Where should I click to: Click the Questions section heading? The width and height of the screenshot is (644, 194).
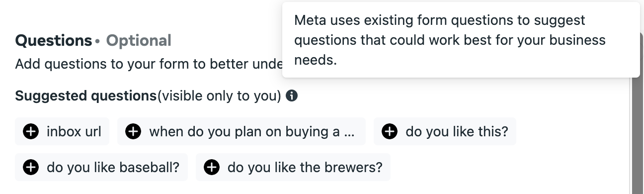53,40
